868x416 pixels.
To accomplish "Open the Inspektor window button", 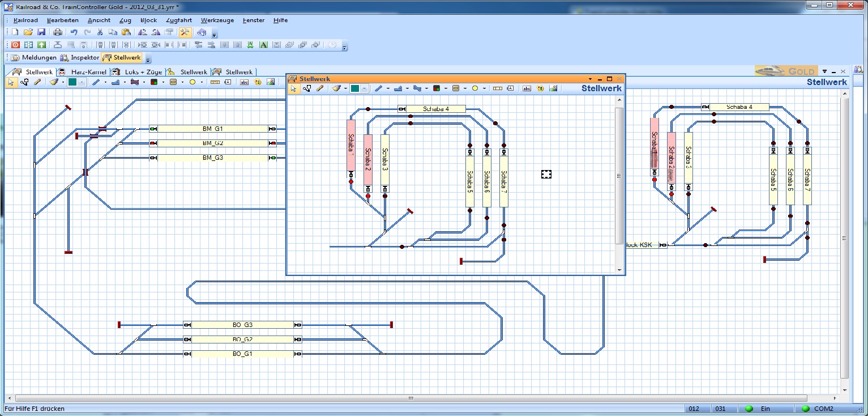I will [80, 58].
